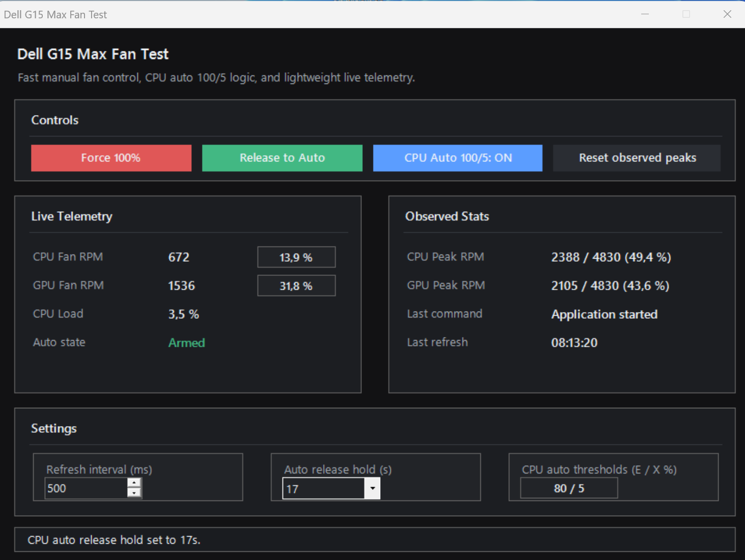Viewport: 745px width, 560px height.
Task: Click the green Armed auto state text
Action: [x=187, y=343]
